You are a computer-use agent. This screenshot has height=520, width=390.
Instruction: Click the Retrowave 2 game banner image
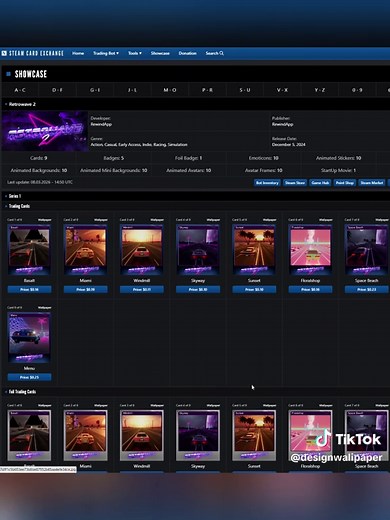point(45,131)
